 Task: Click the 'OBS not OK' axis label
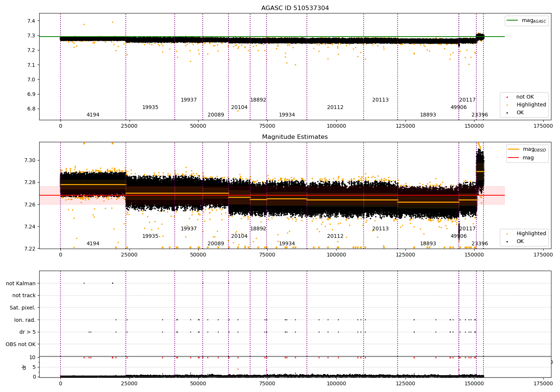21,344
